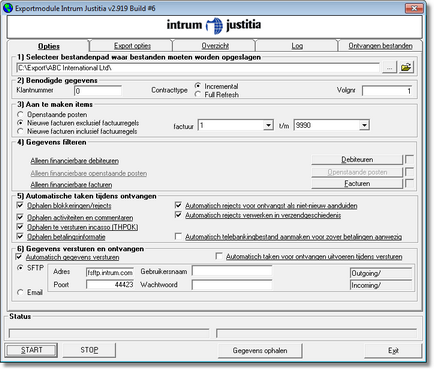Click the Intrum Justitia logo
The width and height of the screenshot is (434, 370).
click(214, 25)
